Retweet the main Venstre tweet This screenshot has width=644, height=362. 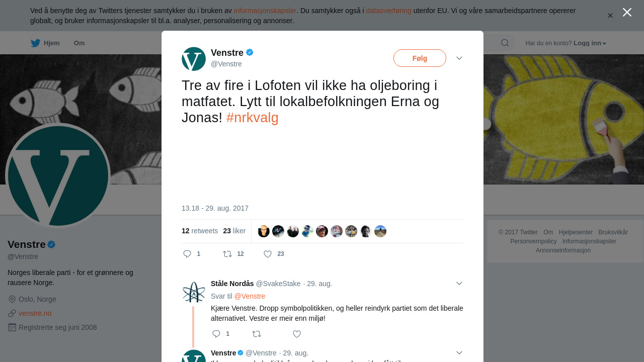tap(227, 254)
